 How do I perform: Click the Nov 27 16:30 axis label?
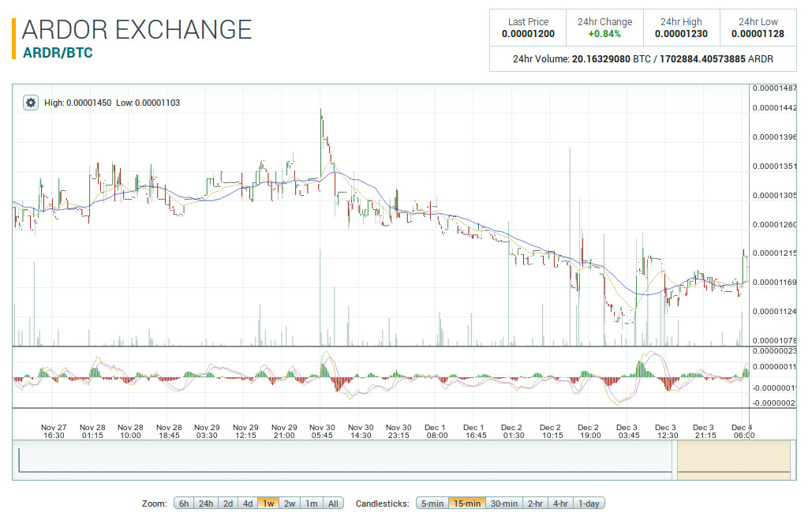54,431
